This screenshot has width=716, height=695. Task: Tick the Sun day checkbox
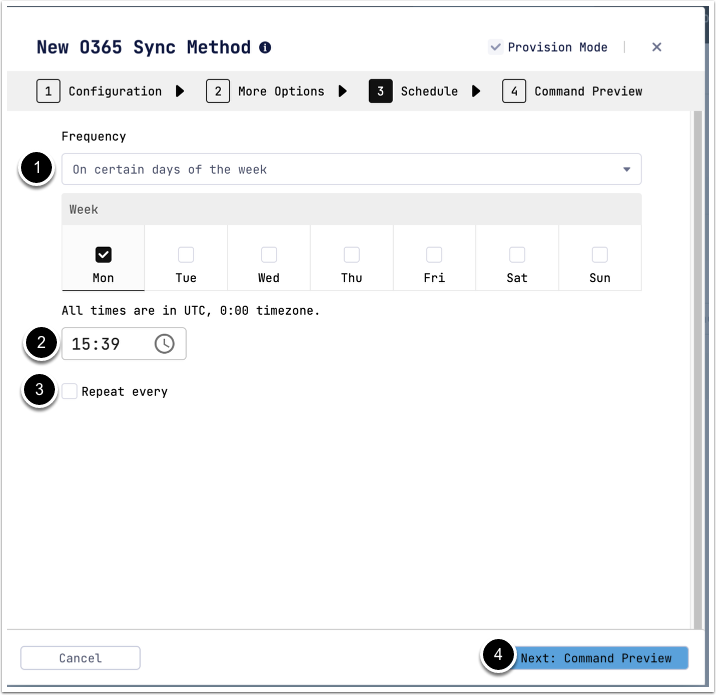[600, 254]
